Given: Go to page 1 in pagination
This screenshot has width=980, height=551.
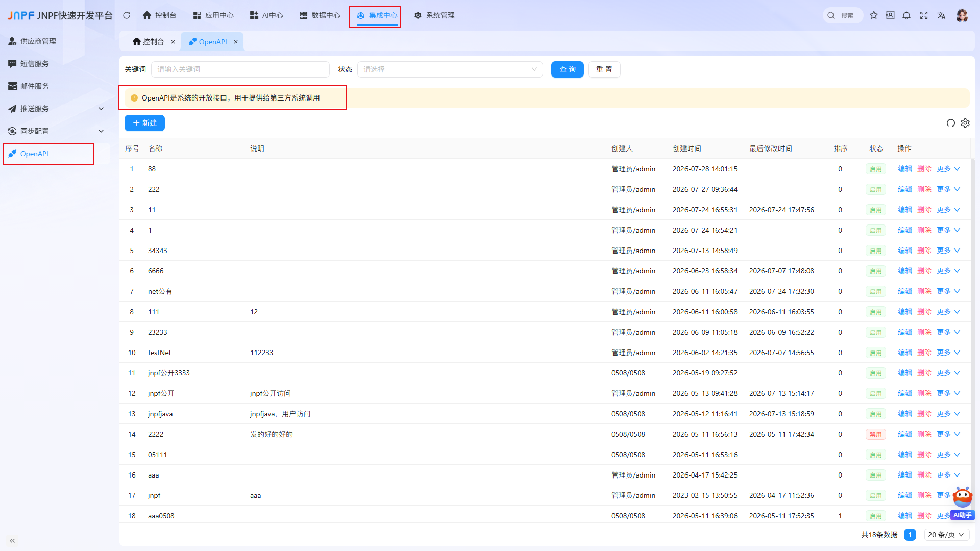Looking at the screenshot, I should coord(910,535).
